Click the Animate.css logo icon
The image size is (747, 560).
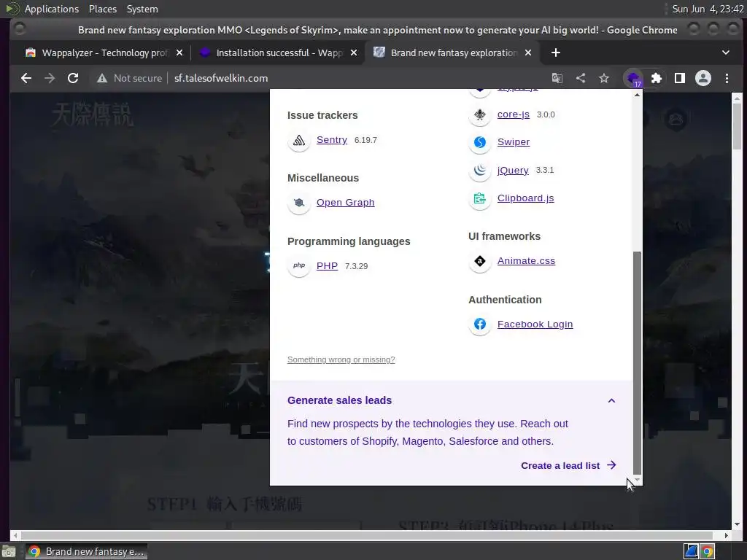click(x=480, y=261)
